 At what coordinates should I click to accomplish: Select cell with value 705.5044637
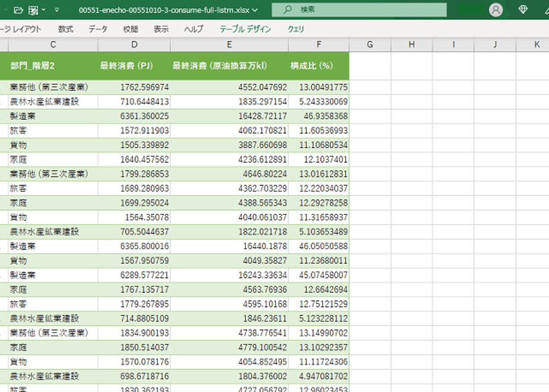[134, 232]
